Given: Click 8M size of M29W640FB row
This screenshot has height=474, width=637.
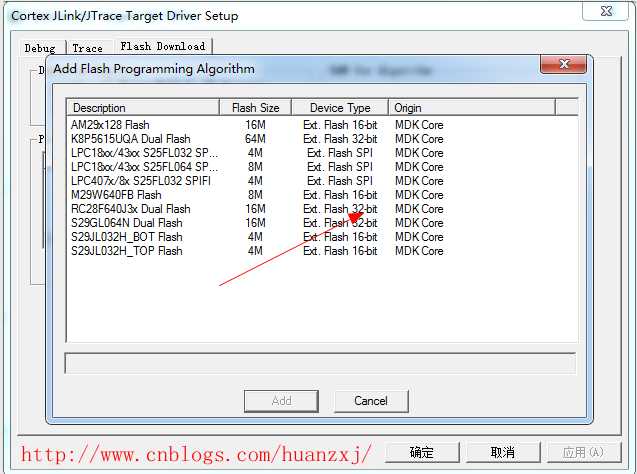Looking at the screenshot, I should (255, 195).
